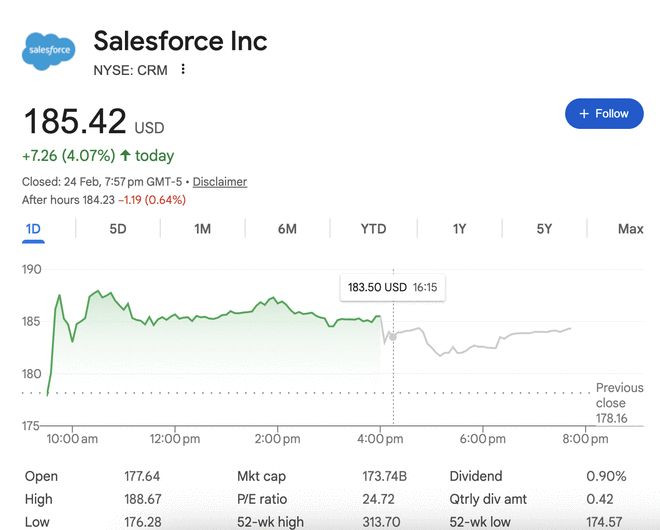This screenshot has width=660, height=530.
Task: Click the P/E ratio statistic label
Action: [x=260, y=498]
